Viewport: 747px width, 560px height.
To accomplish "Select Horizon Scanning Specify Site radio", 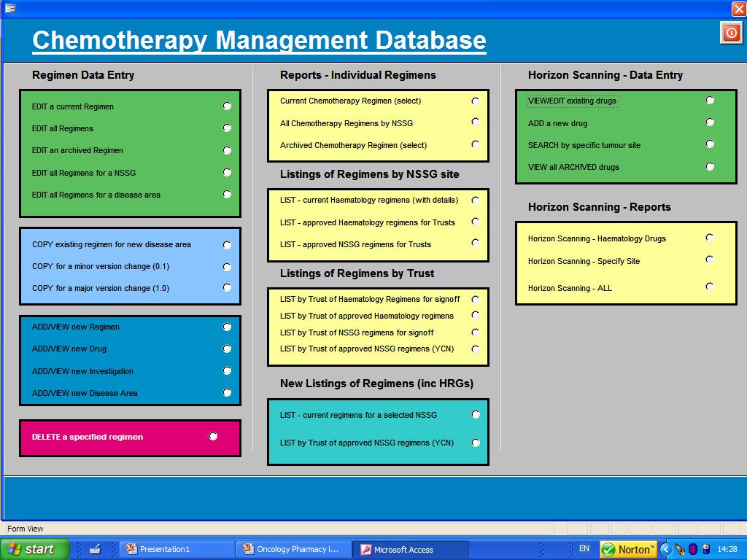I will pos(710,260).
